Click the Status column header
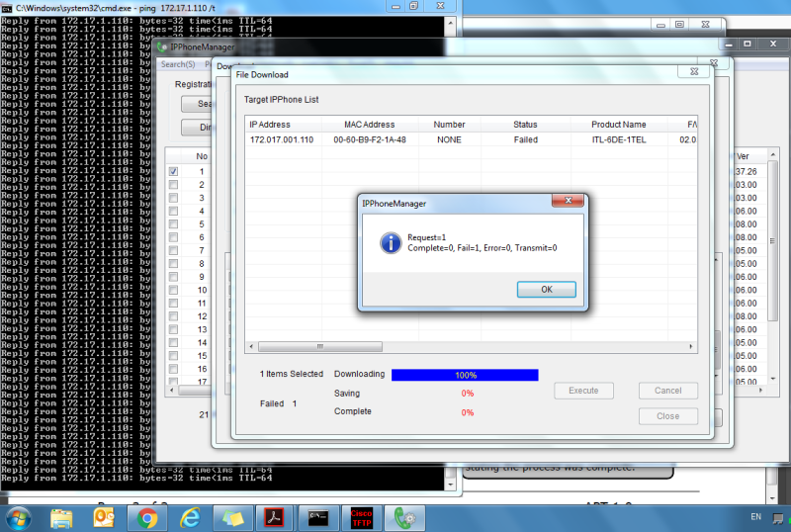This screenshot has height=532, width=791. click(x=525, y=125)
